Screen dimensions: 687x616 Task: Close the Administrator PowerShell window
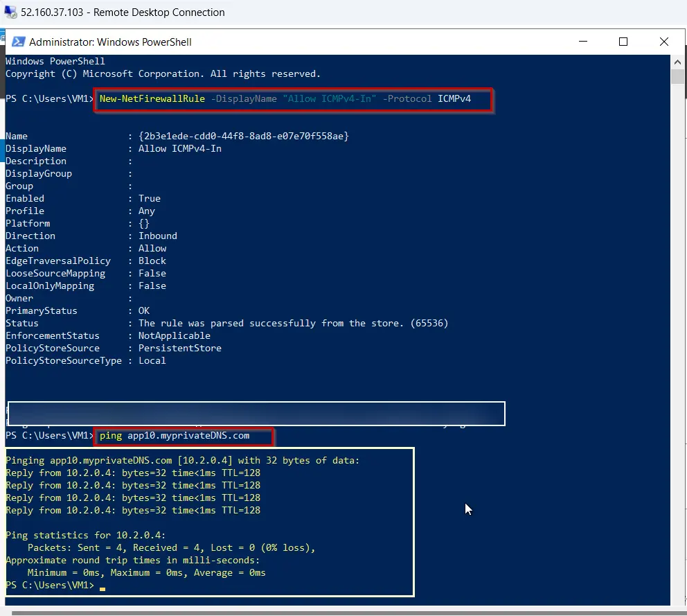click(x=664, y=42)
